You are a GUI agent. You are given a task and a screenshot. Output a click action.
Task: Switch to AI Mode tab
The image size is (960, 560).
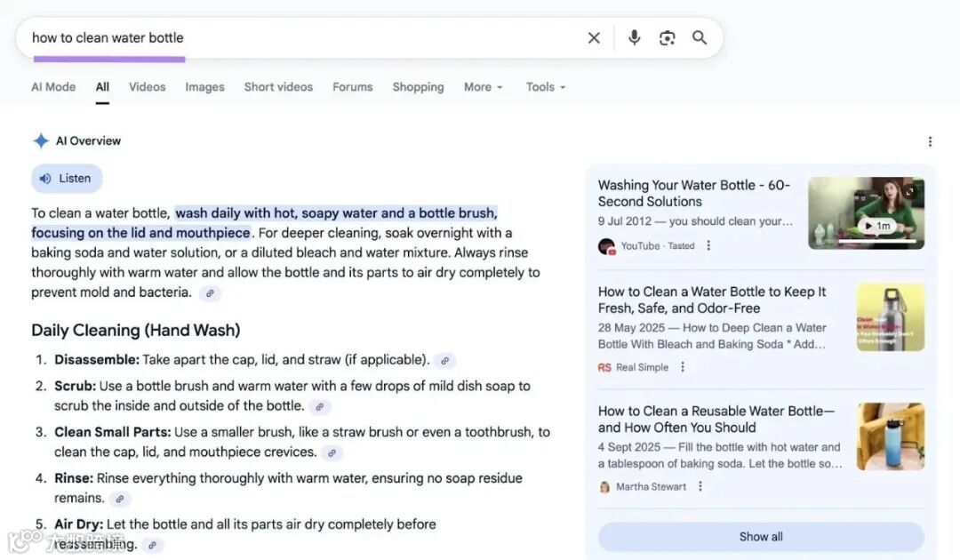(x=53, y=87)
